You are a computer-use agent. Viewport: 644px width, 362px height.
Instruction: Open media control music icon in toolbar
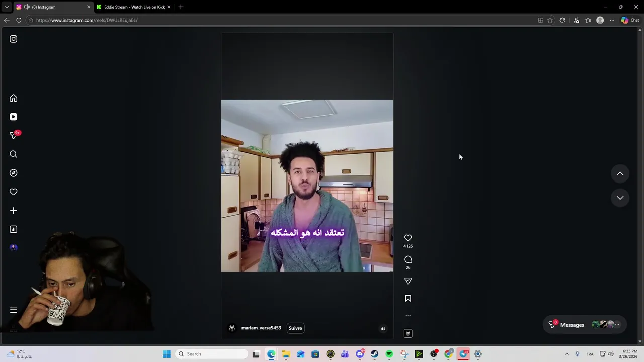[576, 20]
